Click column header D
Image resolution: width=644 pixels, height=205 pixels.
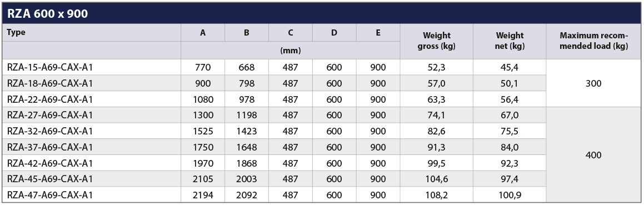pos(335,33)
